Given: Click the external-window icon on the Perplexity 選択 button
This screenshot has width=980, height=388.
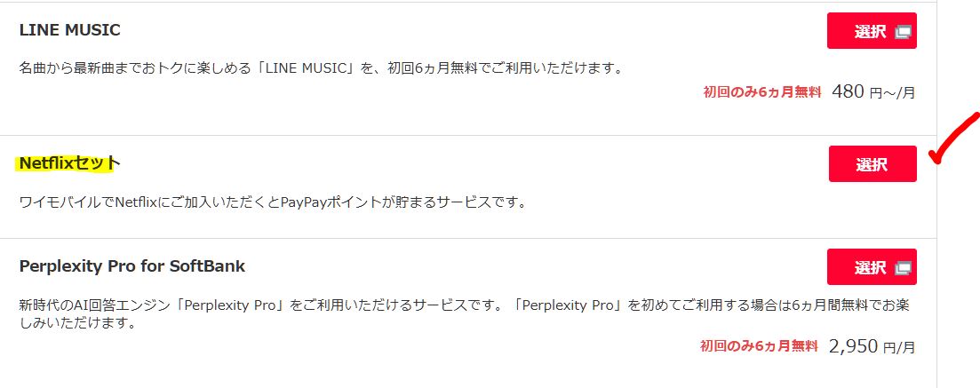Looking at the screenshot, I should pos(903,268).
